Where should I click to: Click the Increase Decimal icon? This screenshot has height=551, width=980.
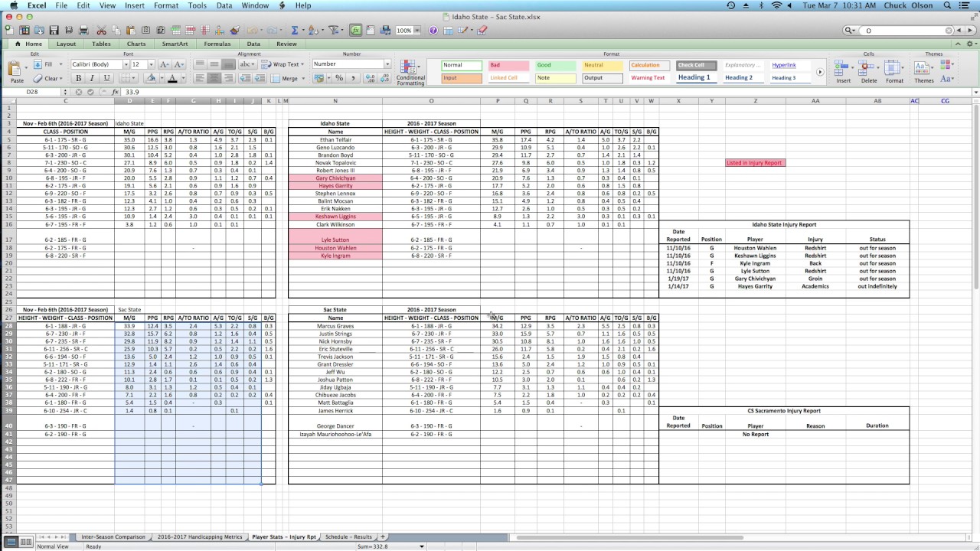[371, 78]
